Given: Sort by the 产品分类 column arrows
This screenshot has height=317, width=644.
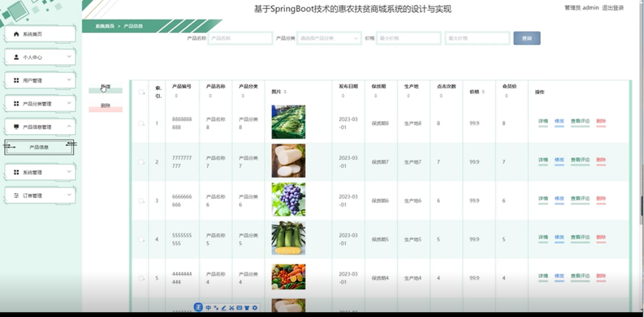Looking at the screenshot, I should click(x=243, y=96).
